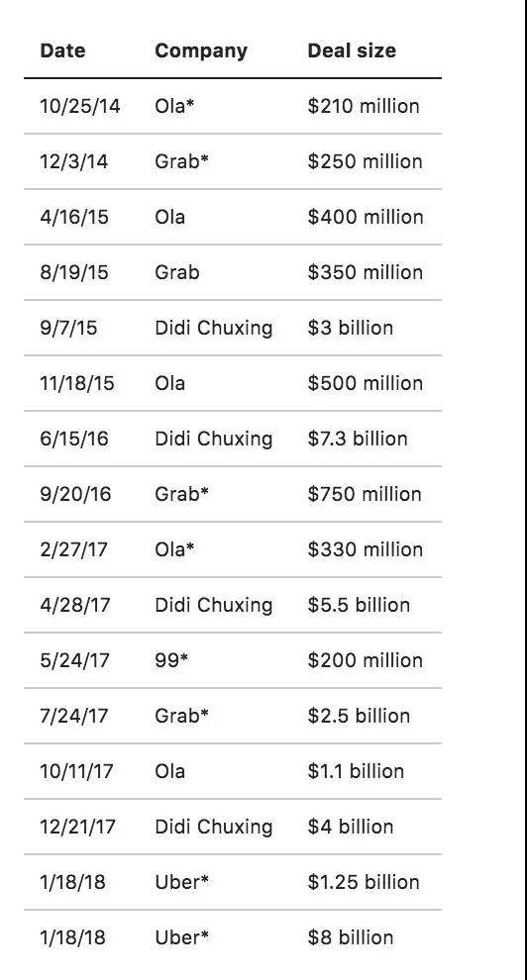Click Didi Chuxing in the 9/7/15 row

(214, 328)
